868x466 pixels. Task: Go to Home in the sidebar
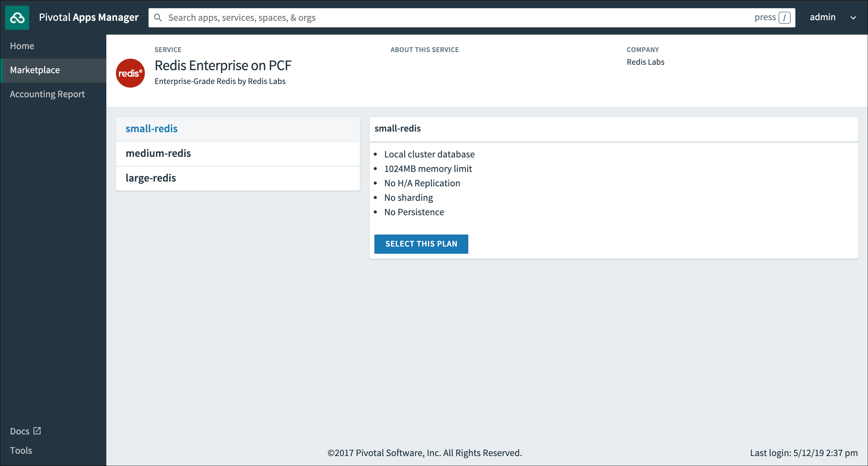(x=22, y=46)
